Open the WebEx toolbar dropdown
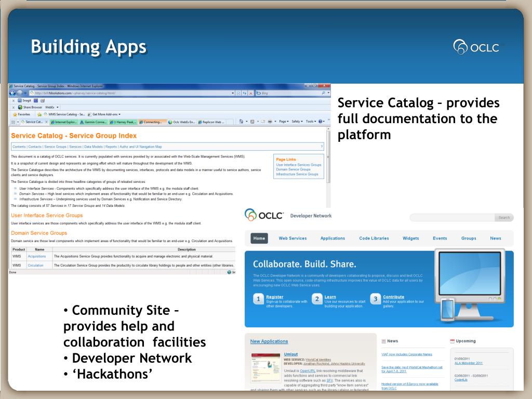 coord(57,107)
